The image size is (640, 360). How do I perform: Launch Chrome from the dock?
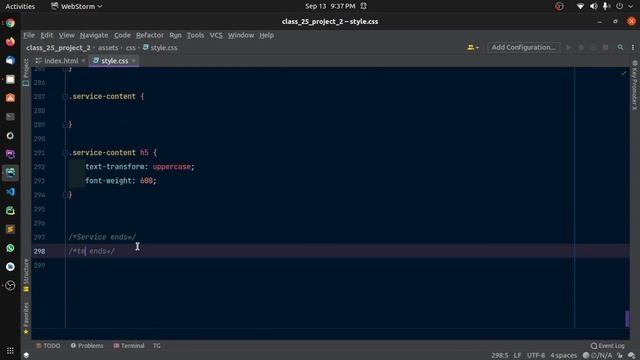10,23
